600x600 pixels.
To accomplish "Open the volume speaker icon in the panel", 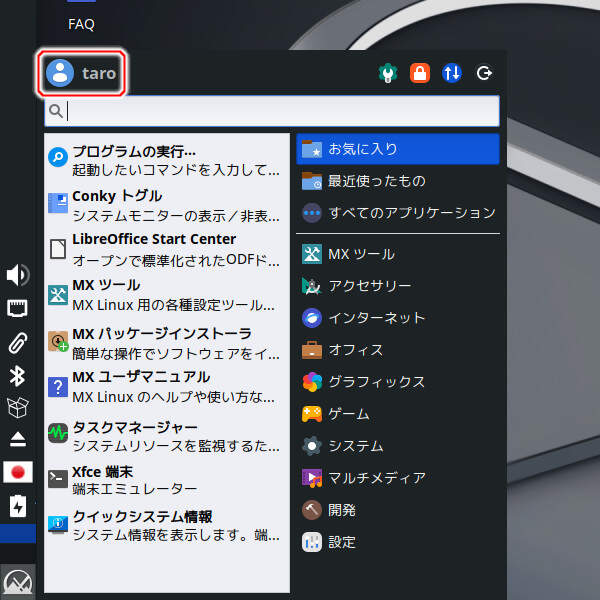I will pos(18,276).
